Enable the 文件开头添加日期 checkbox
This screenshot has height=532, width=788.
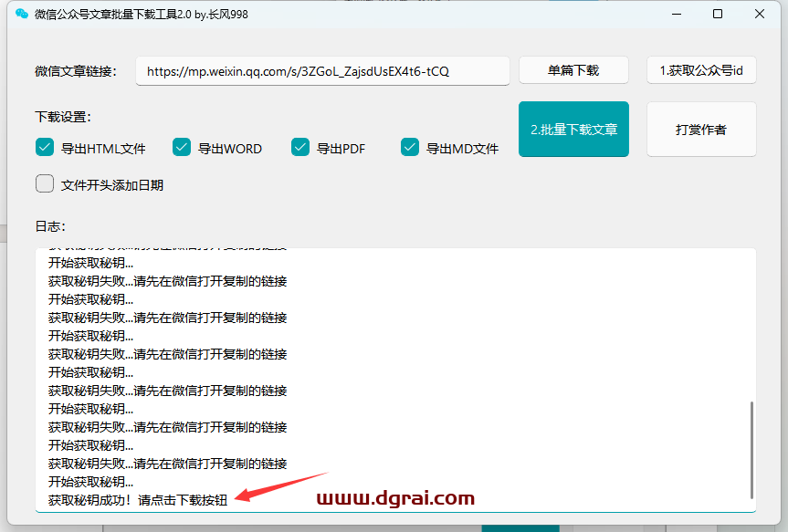pos(45,183)
